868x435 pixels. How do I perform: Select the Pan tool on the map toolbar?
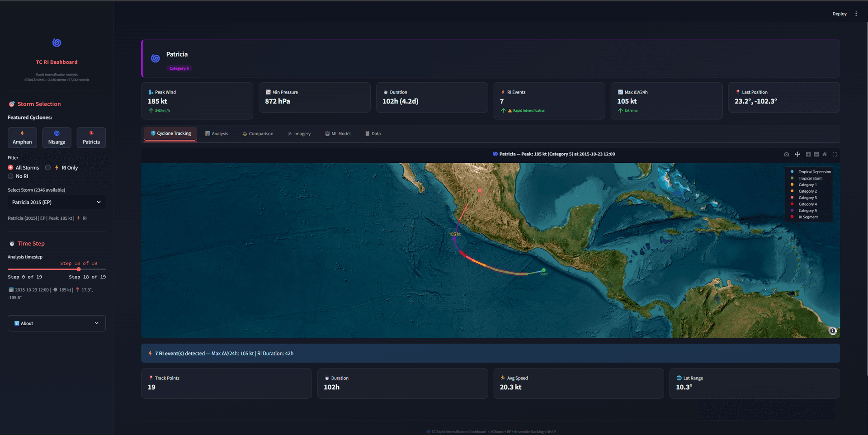click(797, 154)
